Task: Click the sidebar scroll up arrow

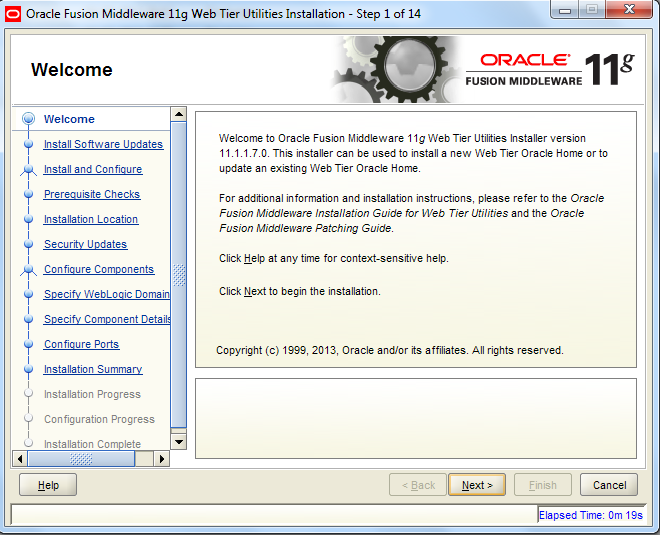Action: (179, 114)
